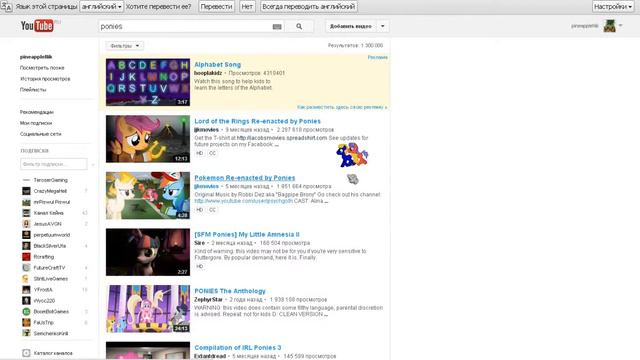This screenshot has width=640, height=360.
Task: Open pineappletlik username in sidebar
Action: pos(36,57)
